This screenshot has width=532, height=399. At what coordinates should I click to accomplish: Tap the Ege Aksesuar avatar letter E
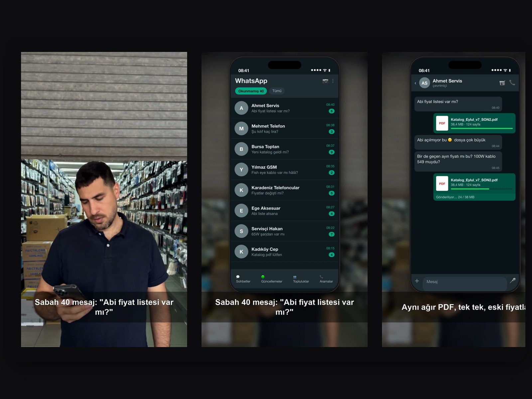(241, 211)
